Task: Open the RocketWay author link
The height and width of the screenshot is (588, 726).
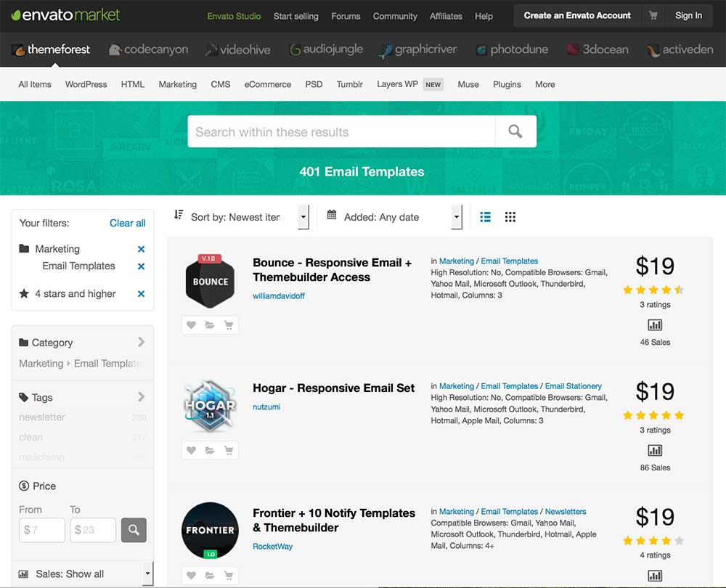Action: (273, 547)
